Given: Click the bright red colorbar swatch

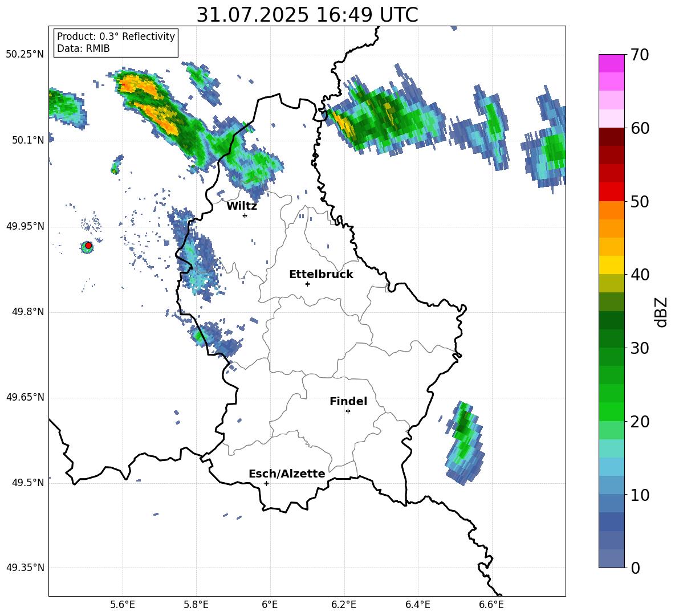Looking at the screenshot, I should coord(611,192).
